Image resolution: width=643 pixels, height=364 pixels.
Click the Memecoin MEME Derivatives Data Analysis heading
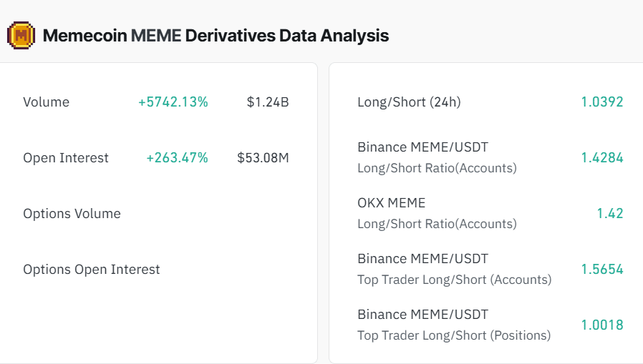216,35
